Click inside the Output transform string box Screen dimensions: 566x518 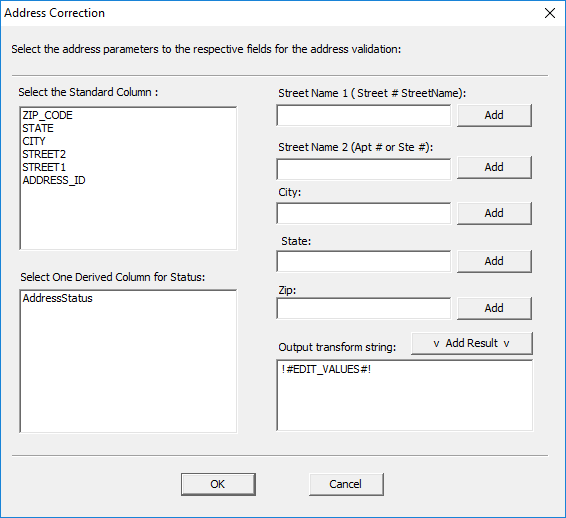(405, 395)
